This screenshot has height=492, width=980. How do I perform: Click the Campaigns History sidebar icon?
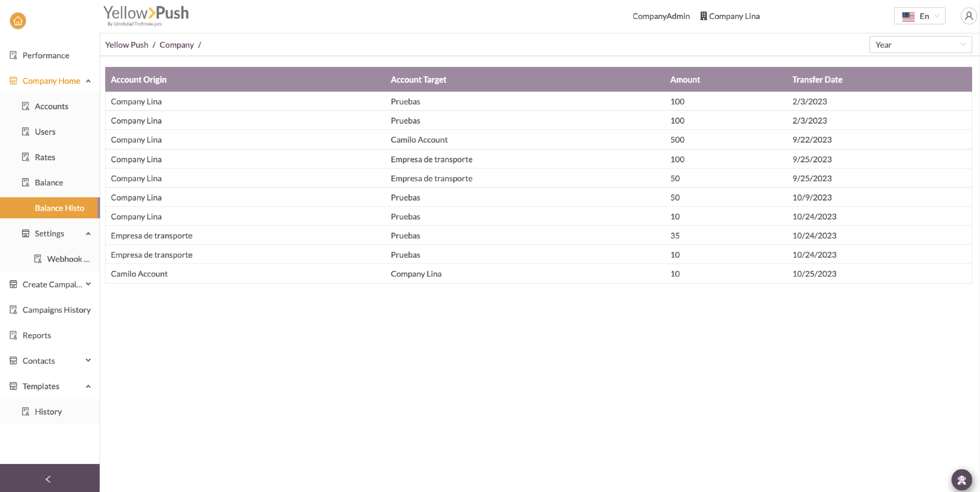click(x=13, y=310)
